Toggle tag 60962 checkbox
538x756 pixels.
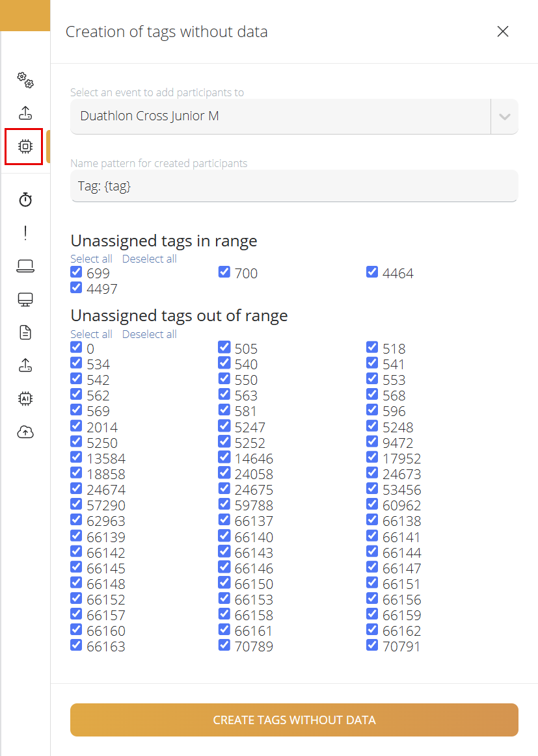click(x=372, y=504)
